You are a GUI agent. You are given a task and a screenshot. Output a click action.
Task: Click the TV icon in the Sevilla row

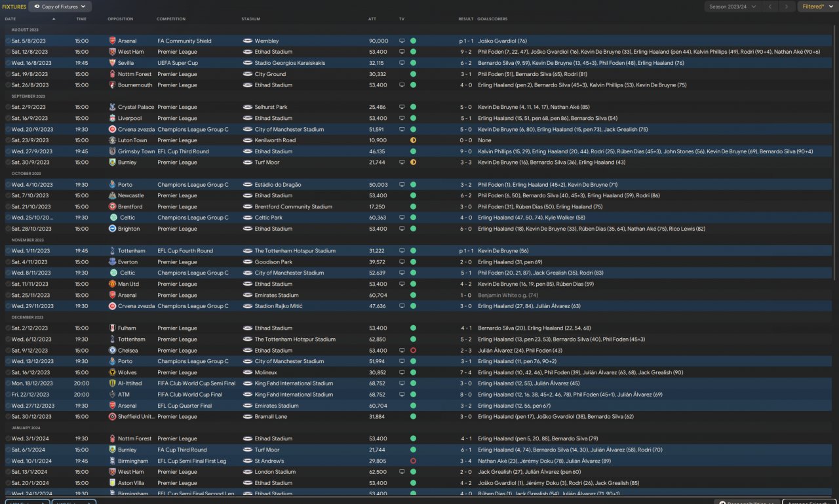point(402,63)
